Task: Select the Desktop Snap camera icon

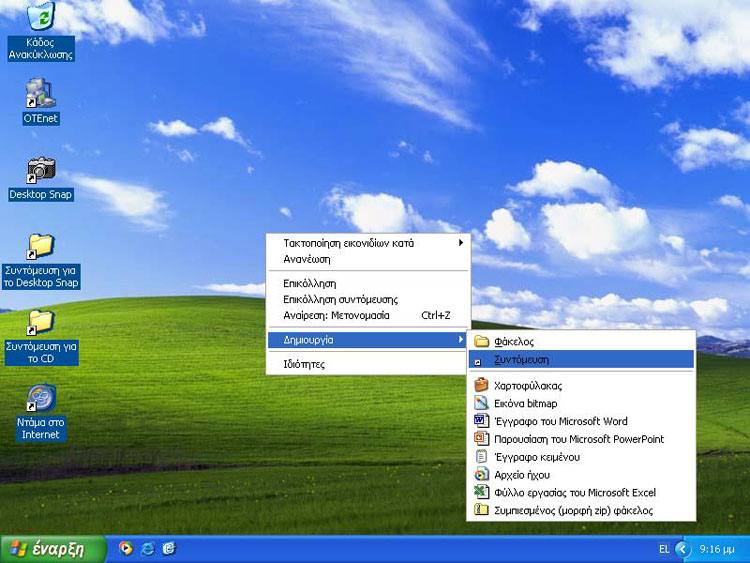Action: 41,170
